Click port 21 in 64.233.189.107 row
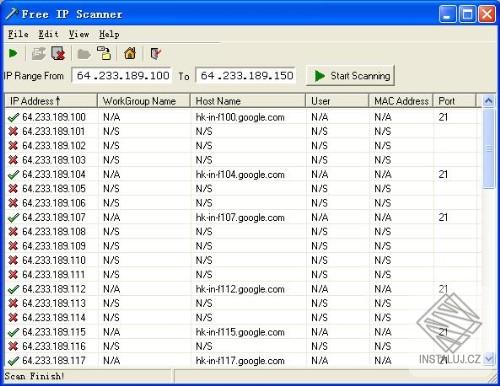The height and width of the screenshot is (386, 500). click(443, 217)
